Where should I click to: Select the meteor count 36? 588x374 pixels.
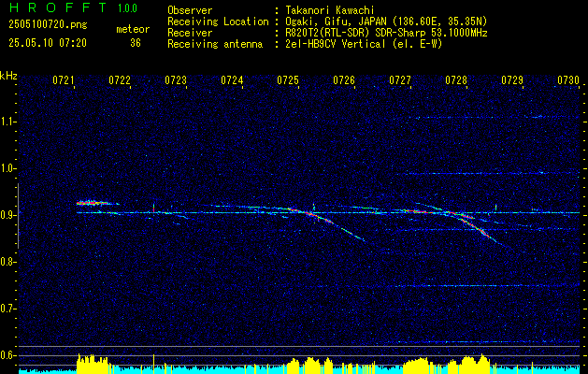(136, 43)
